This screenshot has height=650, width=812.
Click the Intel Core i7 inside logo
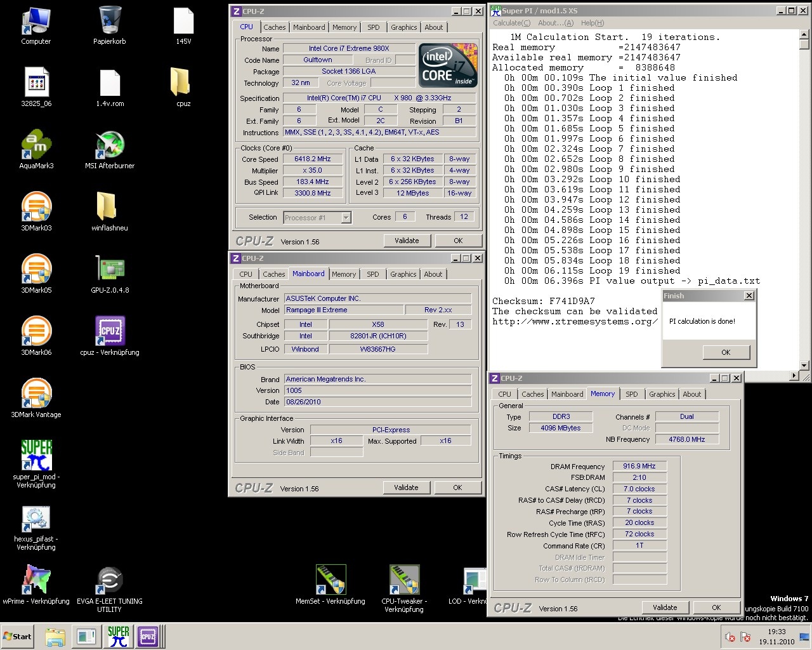pyautogui.click(x=449, y=65)
